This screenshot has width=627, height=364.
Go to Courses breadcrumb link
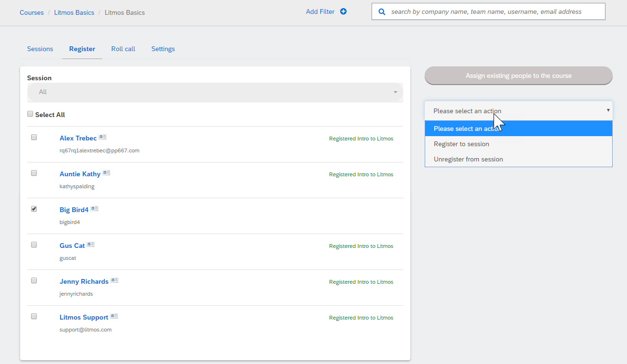(x=32, y=12)
